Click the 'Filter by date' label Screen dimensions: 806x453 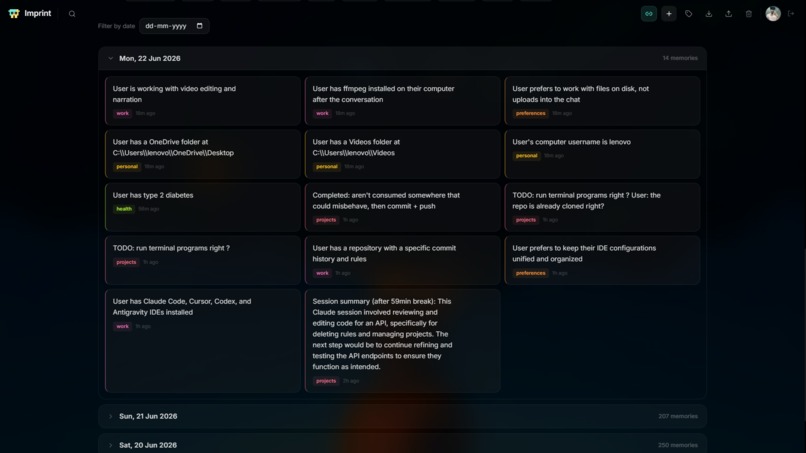click(116, 26)
